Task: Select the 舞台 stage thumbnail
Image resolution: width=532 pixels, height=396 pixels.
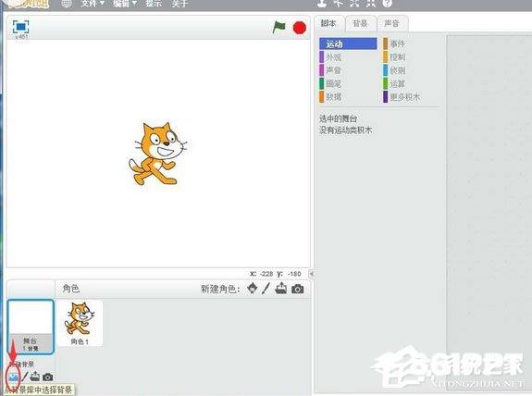Action: point(31,327)
